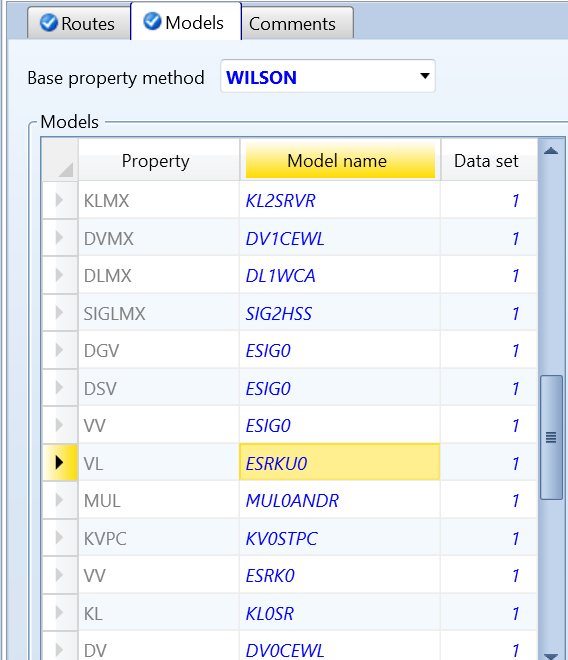Click the Models table scrollbar thumb

(x=551, y=437)
